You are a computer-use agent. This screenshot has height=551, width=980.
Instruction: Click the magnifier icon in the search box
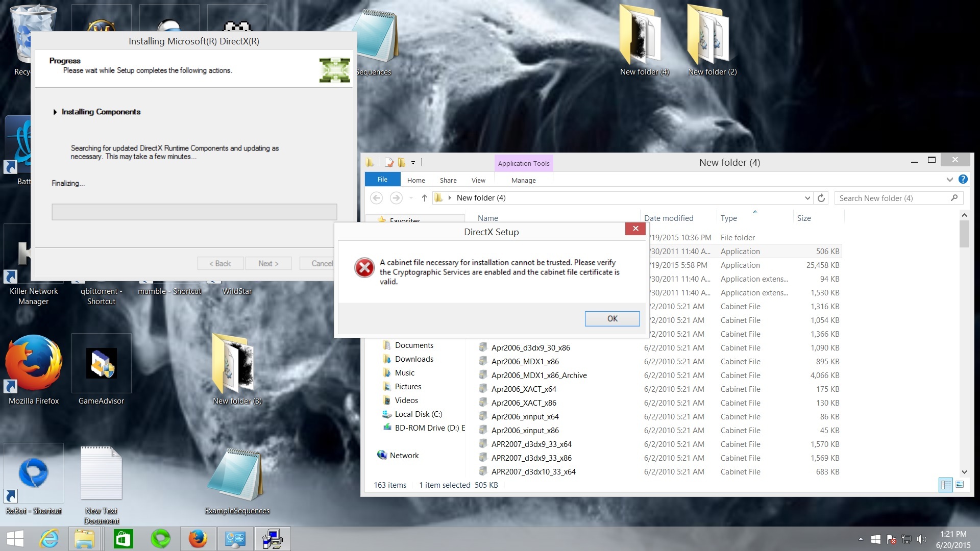point(954,198)
